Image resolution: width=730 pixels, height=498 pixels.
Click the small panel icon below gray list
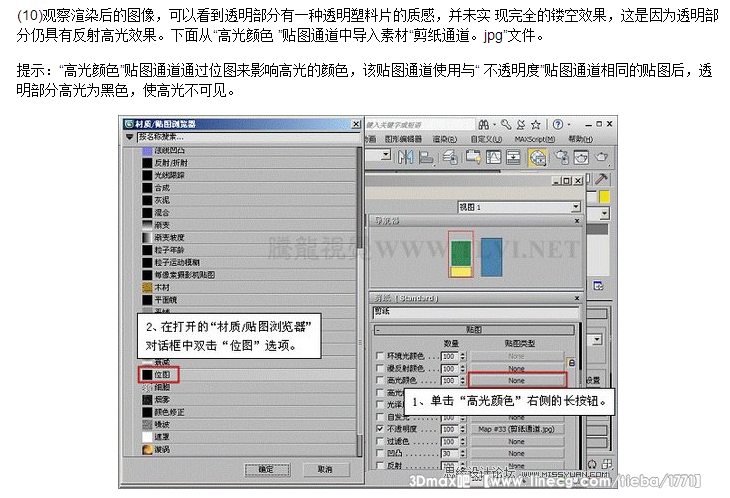(598, 286)
